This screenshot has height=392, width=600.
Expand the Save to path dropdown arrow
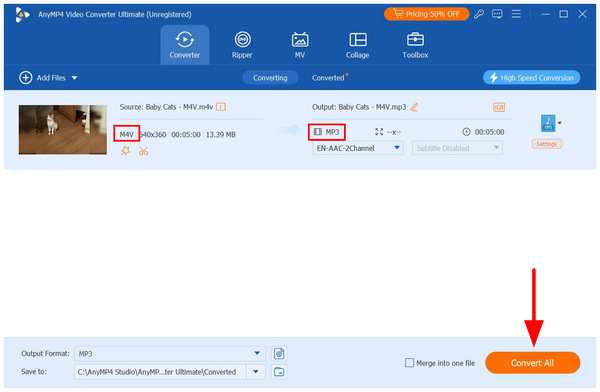[x=256, y=372]
